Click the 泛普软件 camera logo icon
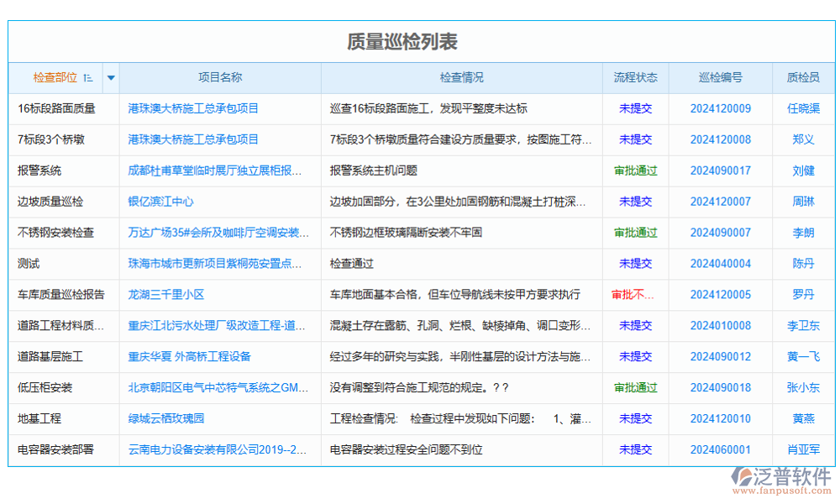Image resolution: width=840 pixels, height=504 pixels. click(741, 477)
